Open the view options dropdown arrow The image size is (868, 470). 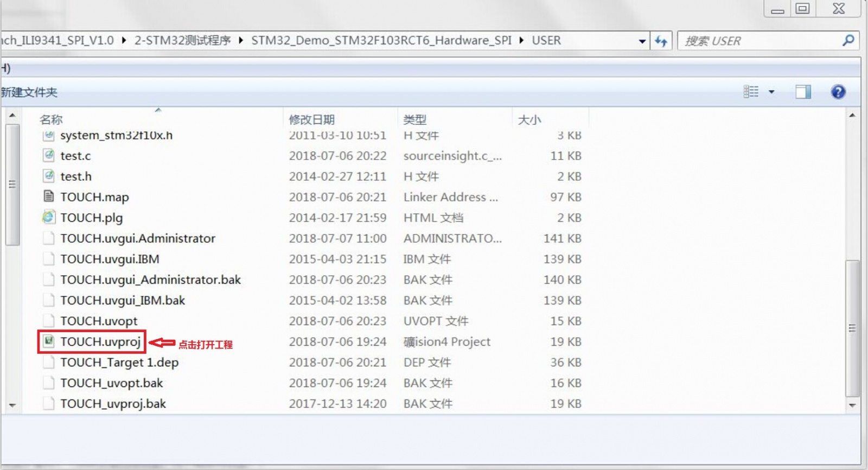771,92
